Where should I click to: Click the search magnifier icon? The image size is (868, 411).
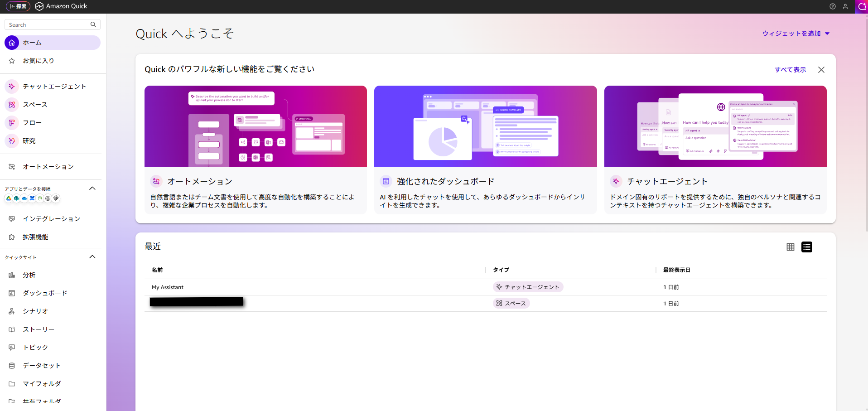click(93, 24)
